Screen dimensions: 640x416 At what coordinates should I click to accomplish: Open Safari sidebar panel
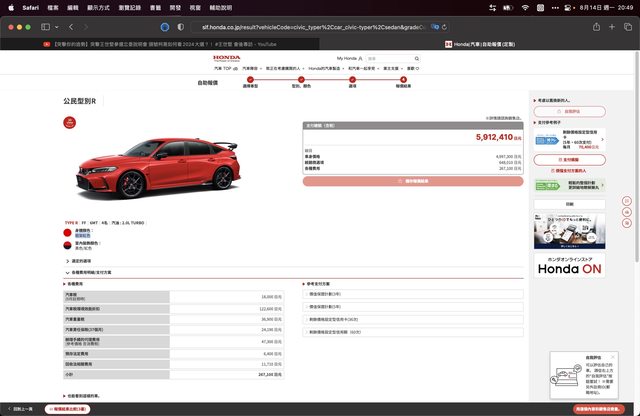click(46, 29)
